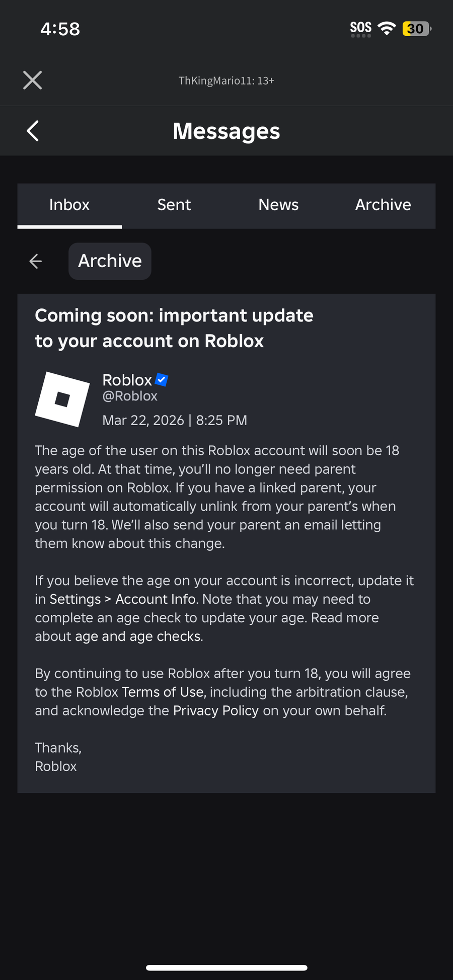Tap the @Roblox sender handle
This screenshot has height=980, width=453.
pyautogui.click(x=130, y=396)
